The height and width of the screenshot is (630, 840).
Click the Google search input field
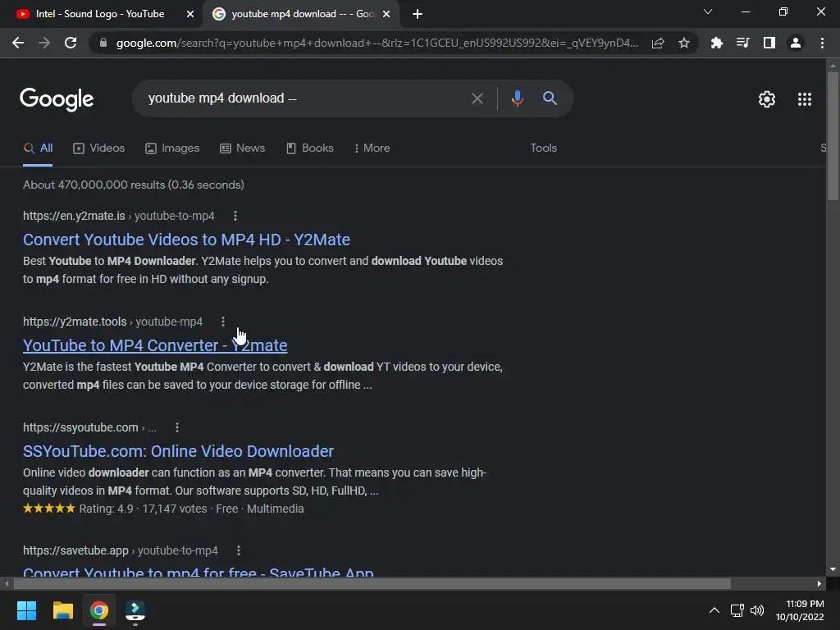coord(305,98)
